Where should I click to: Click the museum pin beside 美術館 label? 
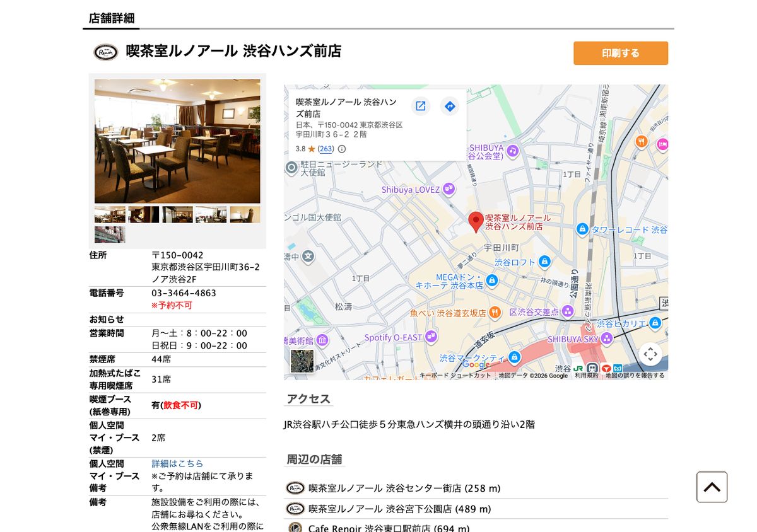322,341
